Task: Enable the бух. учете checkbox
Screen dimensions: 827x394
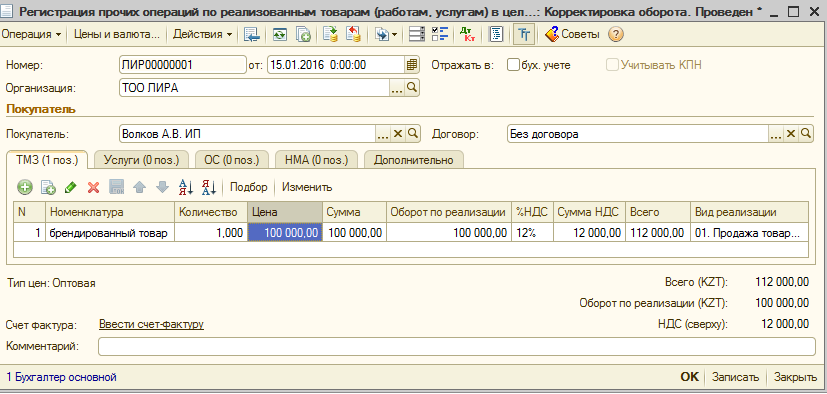Action: pyautogui.click(x=513, y=65)
